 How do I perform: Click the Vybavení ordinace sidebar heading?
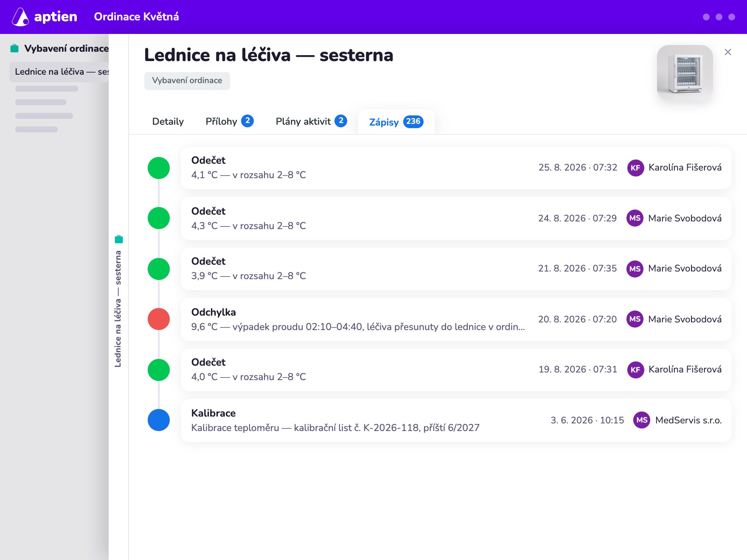pos(66,48)
